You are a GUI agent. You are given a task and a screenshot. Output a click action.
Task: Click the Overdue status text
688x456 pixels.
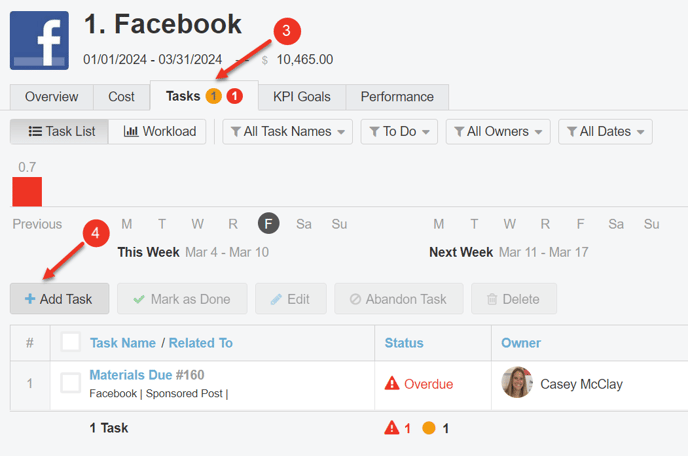coord(428,384)
